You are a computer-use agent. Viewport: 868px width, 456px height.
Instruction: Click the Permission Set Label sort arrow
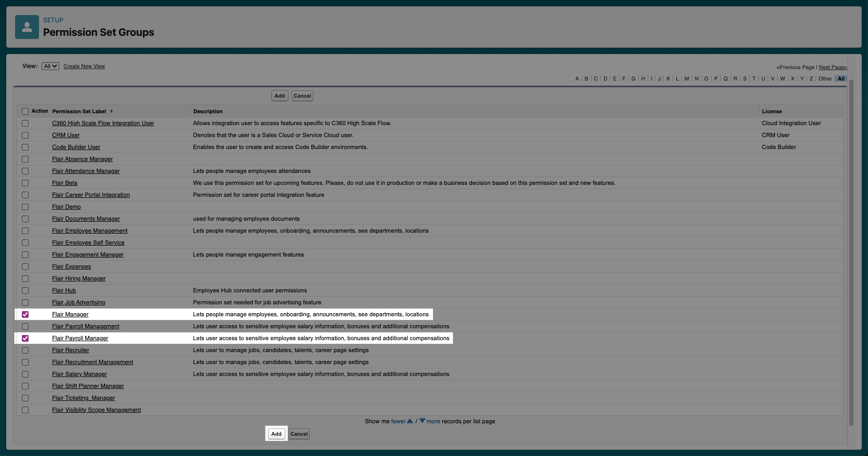coord(111,112)
